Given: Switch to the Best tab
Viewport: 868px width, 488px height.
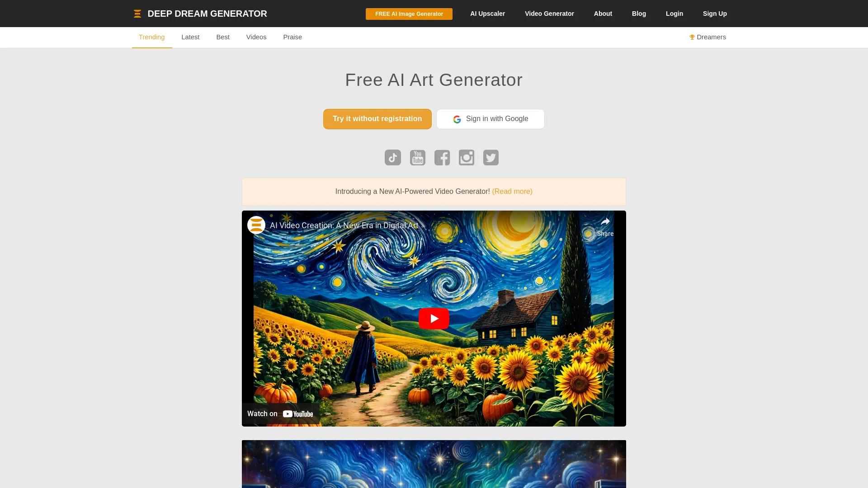Looking at the screenshot, I should click(223, 37).
